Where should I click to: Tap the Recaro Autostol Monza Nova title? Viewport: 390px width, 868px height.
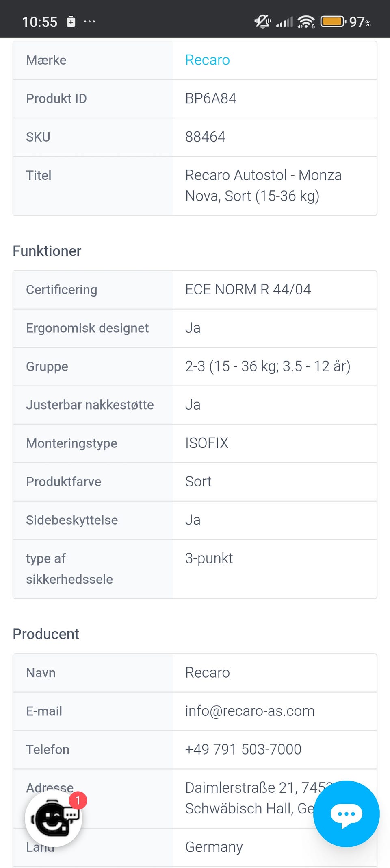pyautogui.click(x=263, y=185)
